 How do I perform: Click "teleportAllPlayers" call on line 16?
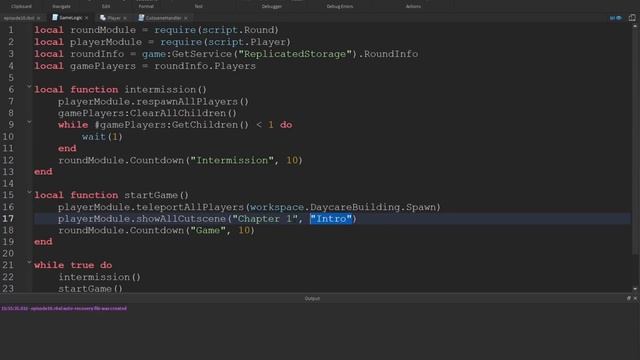pyautogui.click(x=190, y=207)
